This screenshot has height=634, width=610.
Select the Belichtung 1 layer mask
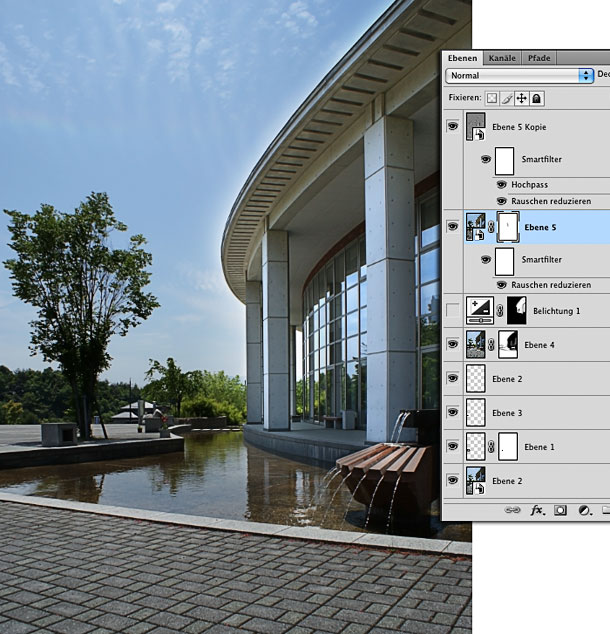(x=517, y=311)
